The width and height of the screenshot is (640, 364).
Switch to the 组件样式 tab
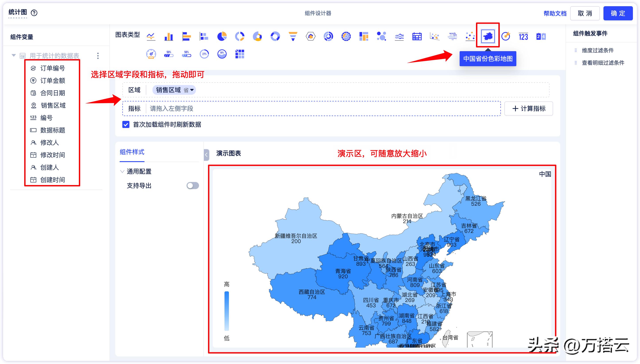pyautogui.click(x=132, y=152)
